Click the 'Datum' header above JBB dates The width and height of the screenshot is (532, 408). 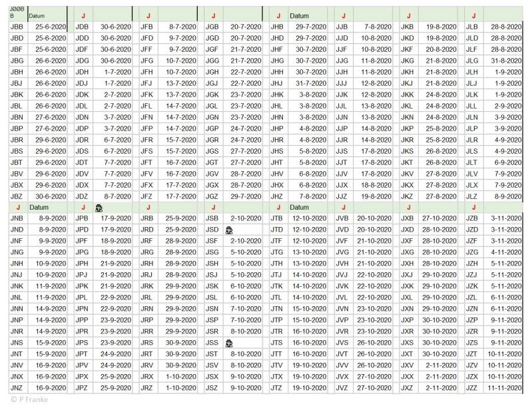click(37, 16)
